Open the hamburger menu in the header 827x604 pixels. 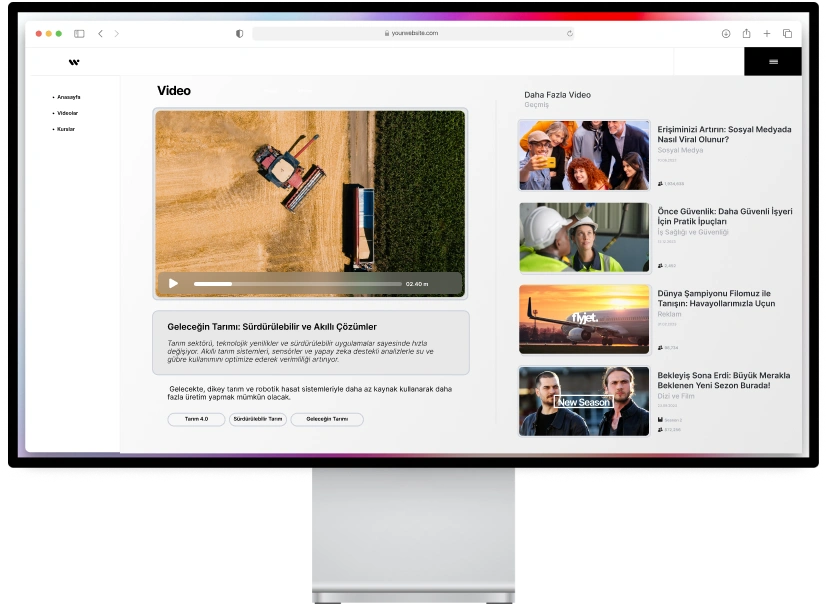[772, 62]
